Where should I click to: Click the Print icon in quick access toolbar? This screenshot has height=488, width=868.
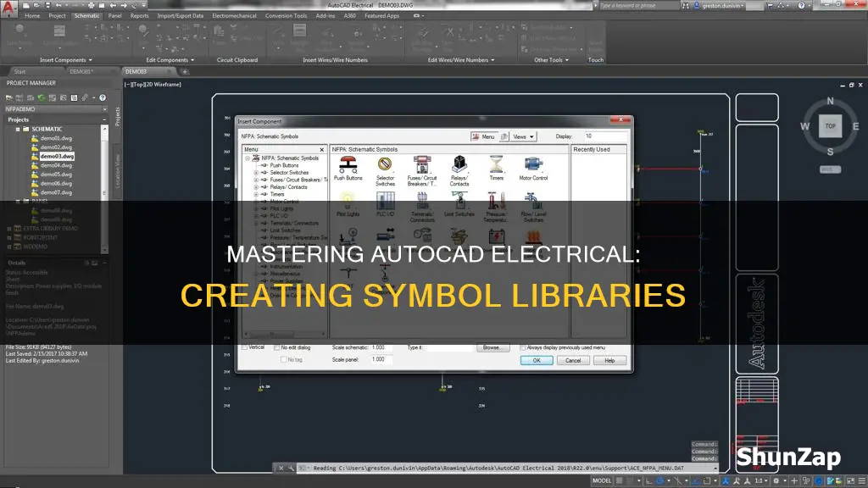point(91,6)
